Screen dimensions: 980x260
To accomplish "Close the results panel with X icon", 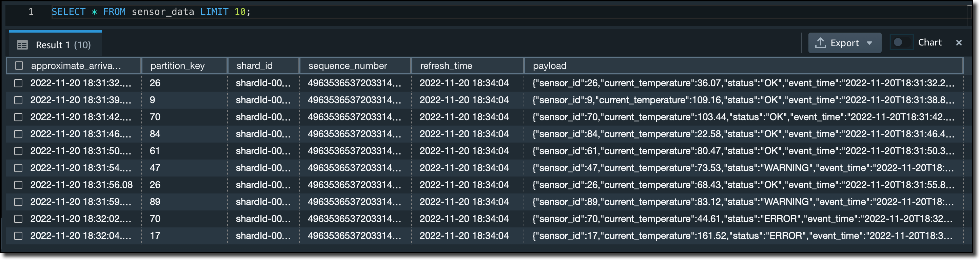I will click(x=958, y=43).
